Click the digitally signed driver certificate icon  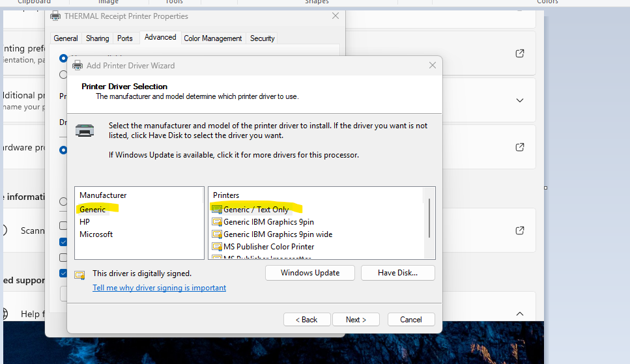click(79, 275)
